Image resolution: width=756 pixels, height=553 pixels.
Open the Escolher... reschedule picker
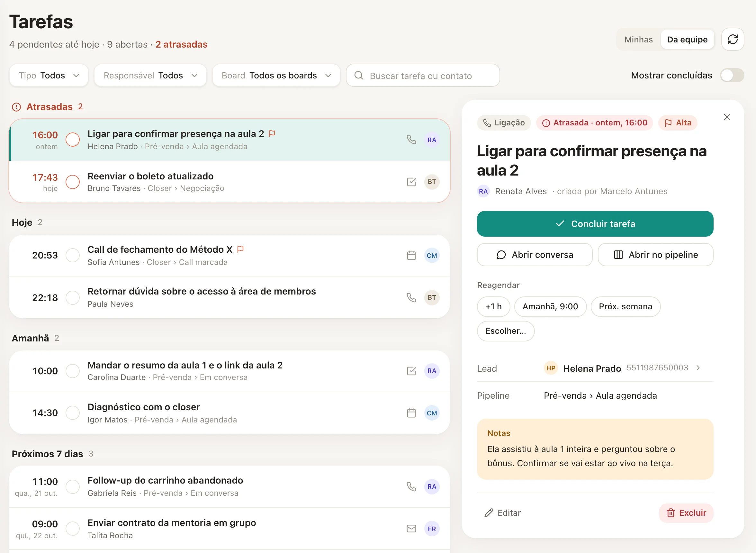tap(505, 331)
